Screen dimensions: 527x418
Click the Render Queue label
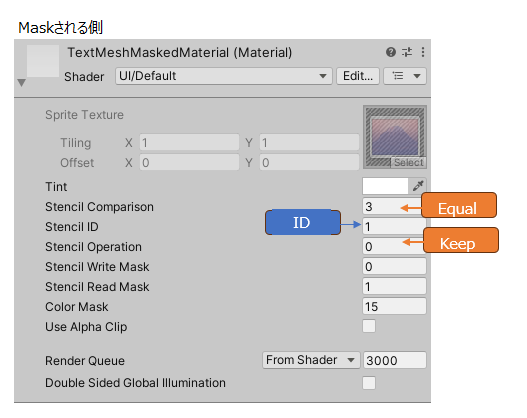point(85,361)
